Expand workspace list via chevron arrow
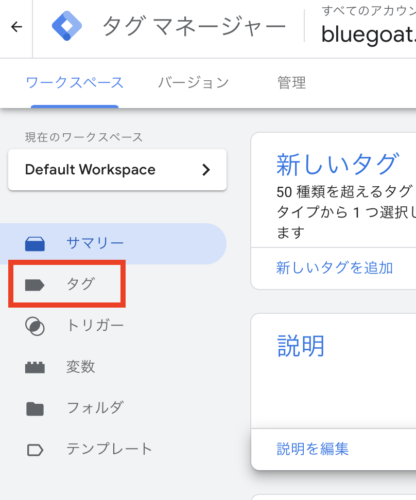 pyautogui.click(x=206, y=170)
